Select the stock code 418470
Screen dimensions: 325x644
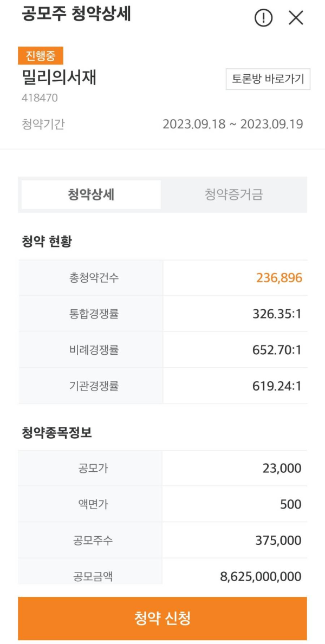click(x=36, y=98)
